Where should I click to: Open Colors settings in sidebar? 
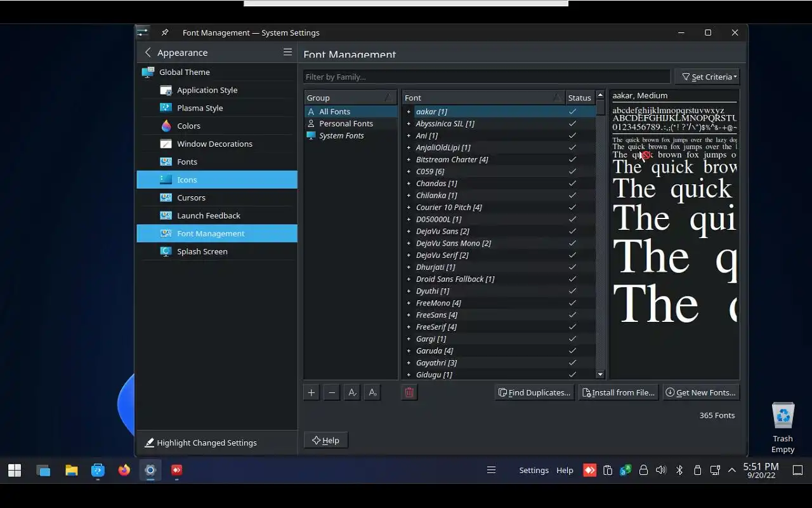[x=217, y=126]
